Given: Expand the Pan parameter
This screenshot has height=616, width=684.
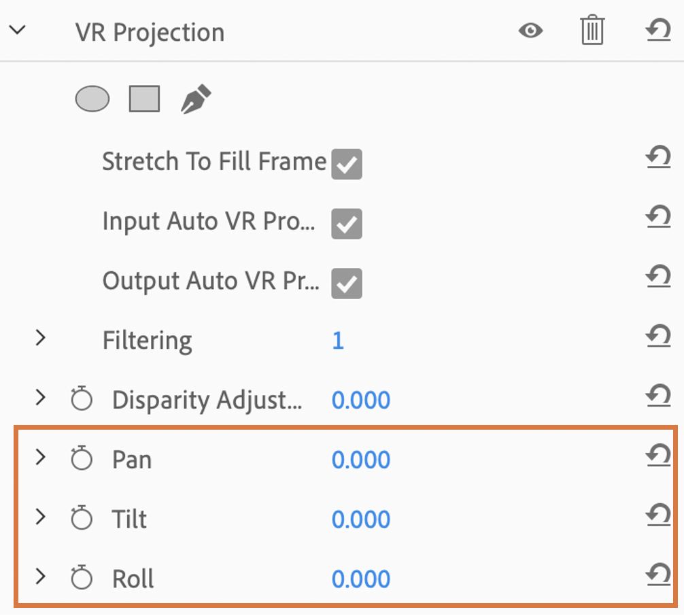Looking at the screenshot, I should pos(41,458).
